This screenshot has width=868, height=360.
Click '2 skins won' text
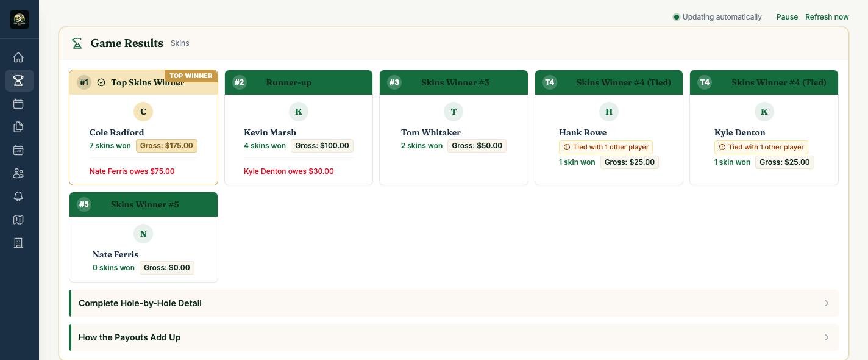422,146
